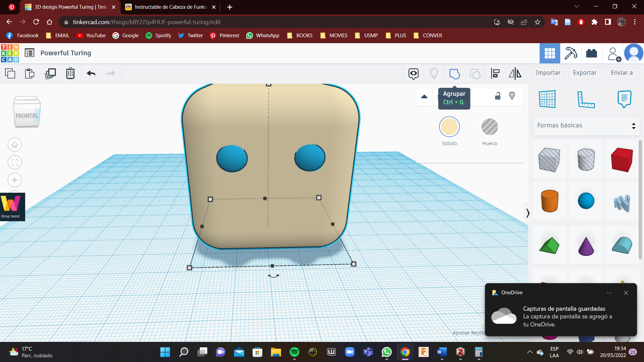Click the Mirror flip tool icon

[515, 73]
